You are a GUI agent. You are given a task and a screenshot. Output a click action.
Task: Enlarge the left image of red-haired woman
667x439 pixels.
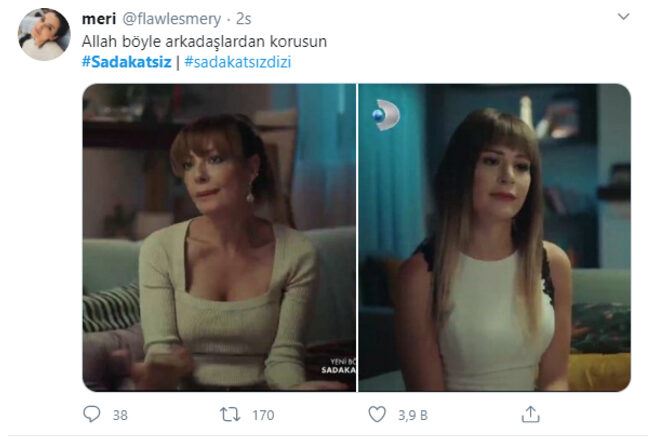tap(219, 237)
